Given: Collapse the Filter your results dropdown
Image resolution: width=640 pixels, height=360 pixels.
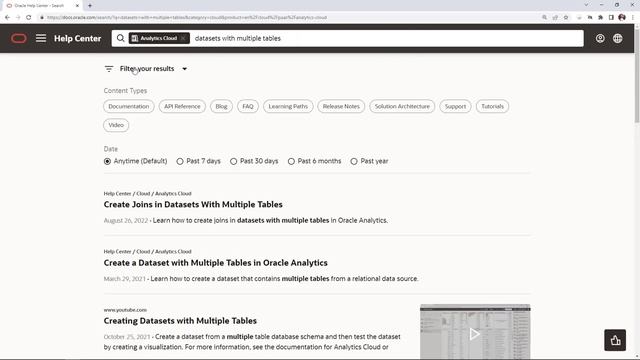Looking at the screenshot, I should point(184,69).
